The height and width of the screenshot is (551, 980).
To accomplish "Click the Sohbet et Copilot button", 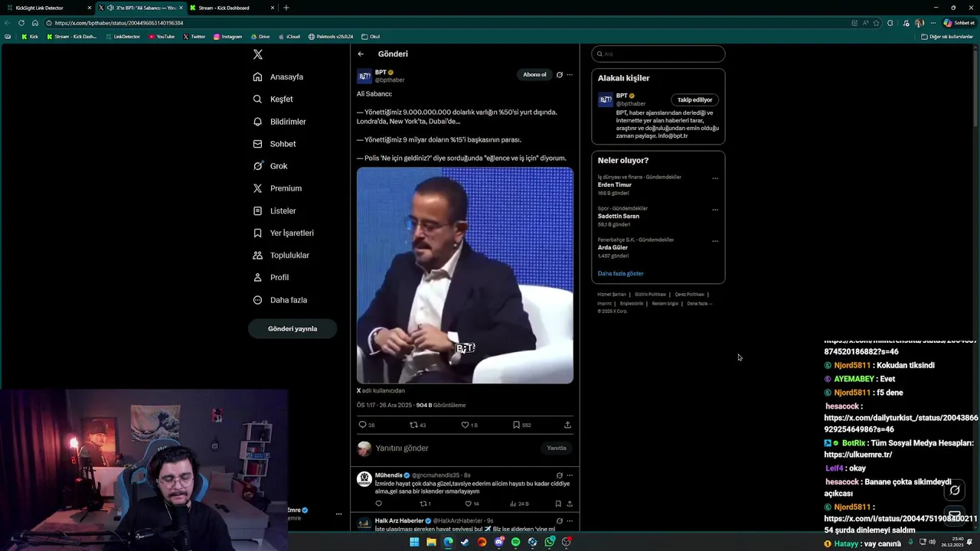I will click(x=959, y=23).
